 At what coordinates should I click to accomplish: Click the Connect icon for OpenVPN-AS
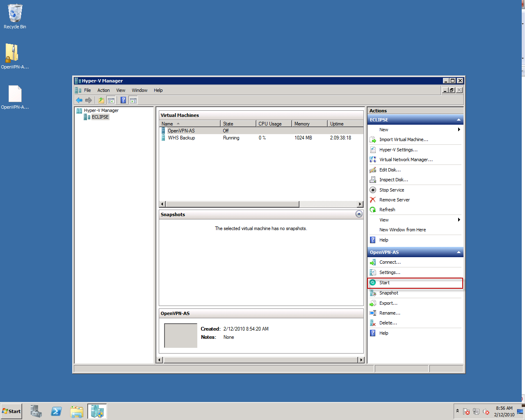click(373, 262)
